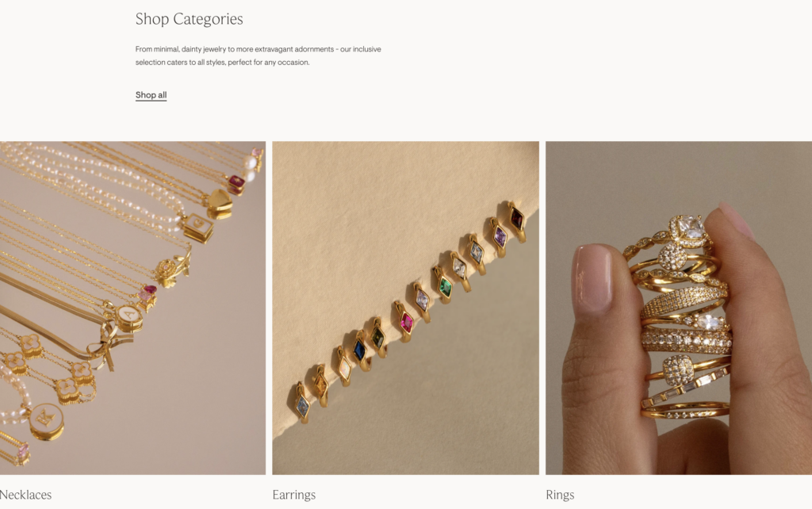Click the green gemstone earring
The height and width of the screenshot is (509, 812).
445,286
